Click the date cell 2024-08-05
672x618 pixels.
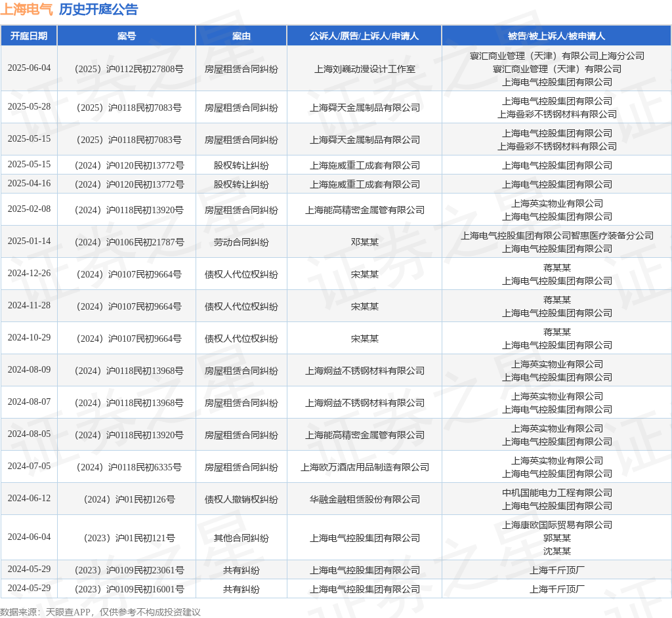coord(29,434)
